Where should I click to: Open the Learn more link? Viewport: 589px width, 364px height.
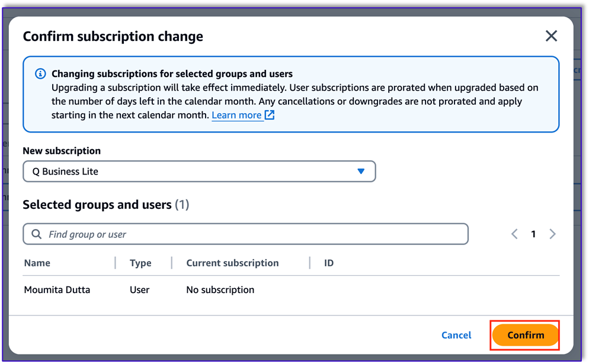point(236,115)
